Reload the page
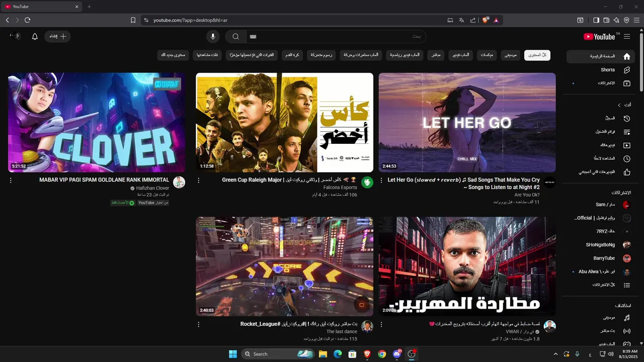This screenshot has width=644, height=362. click(x=27, y=20)
